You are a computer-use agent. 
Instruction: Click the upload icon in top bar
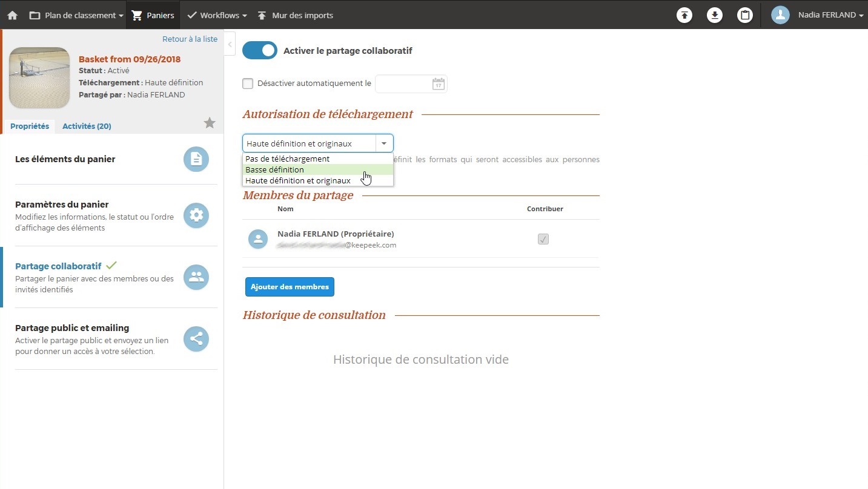pyautogui.click(x=684, y=15)
